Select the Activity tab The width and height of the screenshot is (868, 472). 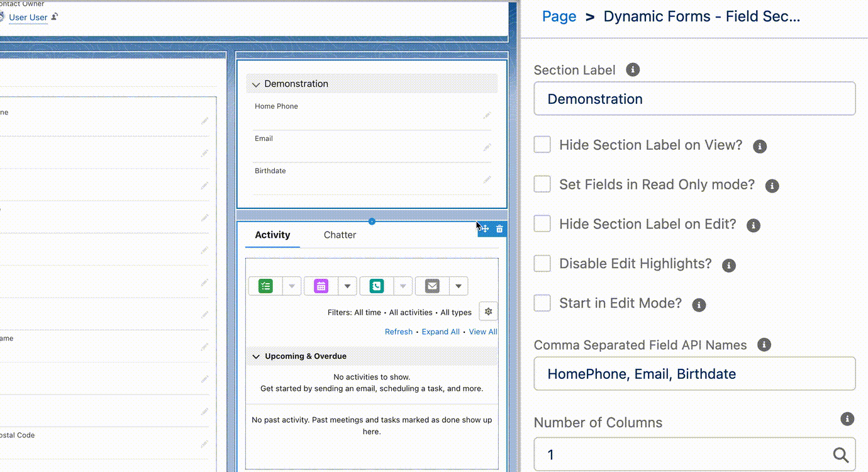point(272,235)
